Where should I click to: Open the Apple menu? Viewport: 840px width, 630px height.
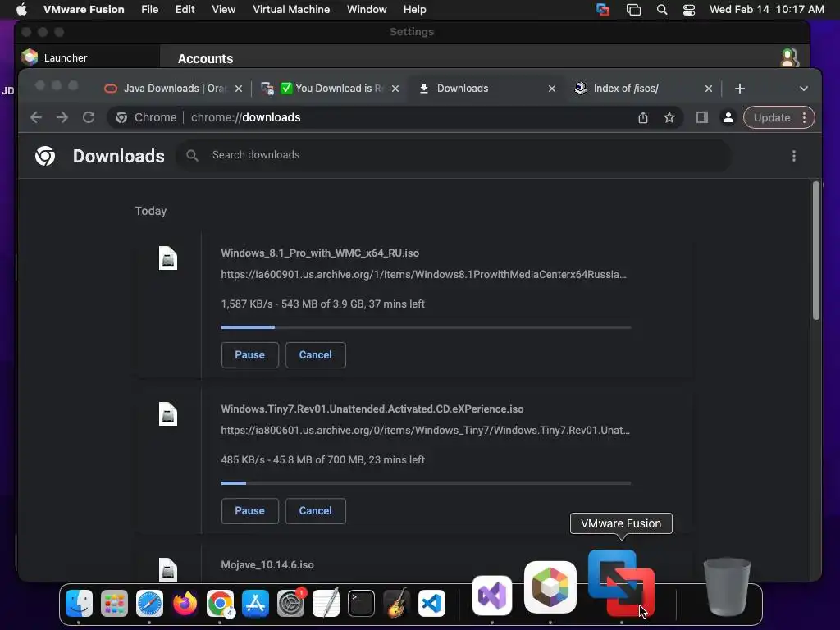click(x=21, y=9)
